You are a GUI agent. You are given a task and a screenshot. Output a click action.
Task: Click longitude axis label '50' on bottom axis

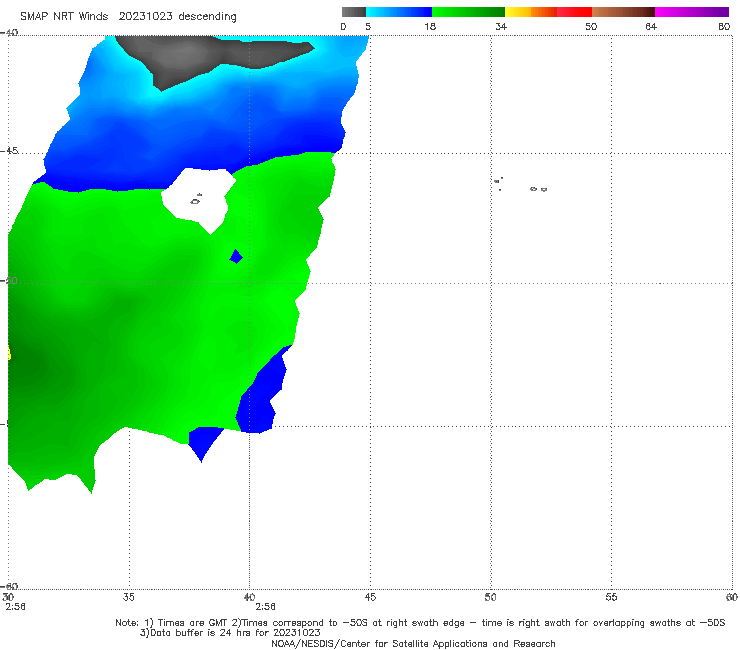[490, 597]
